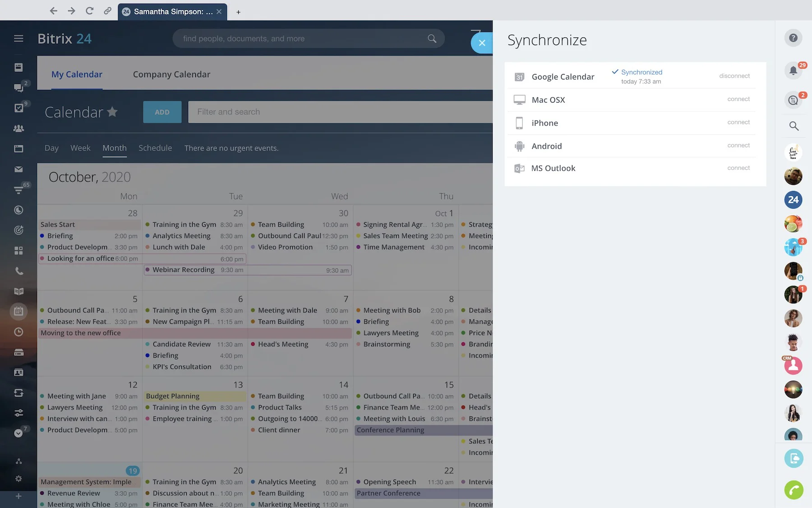Click the green phone call button

coord(794,490)
